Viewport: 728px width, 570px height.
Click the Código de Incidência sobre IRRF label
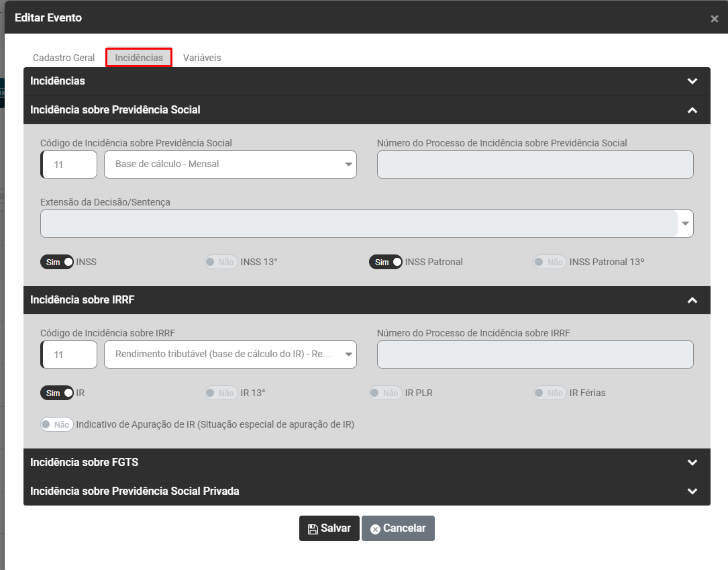tap(108, 333)
